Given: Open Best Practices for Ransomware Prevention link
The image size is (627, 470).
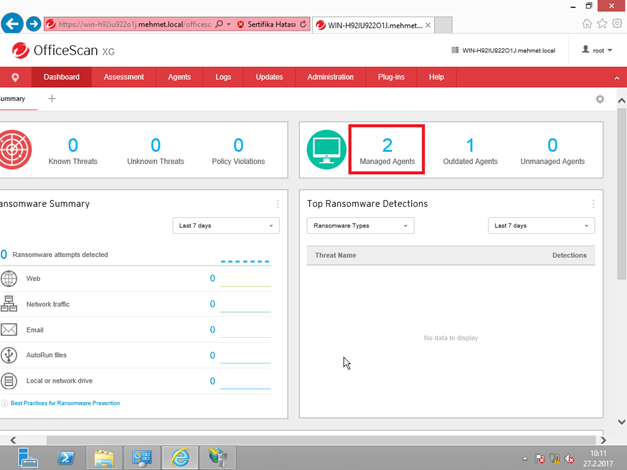Looking at the screenshot, I should click(x=65, y=403).
